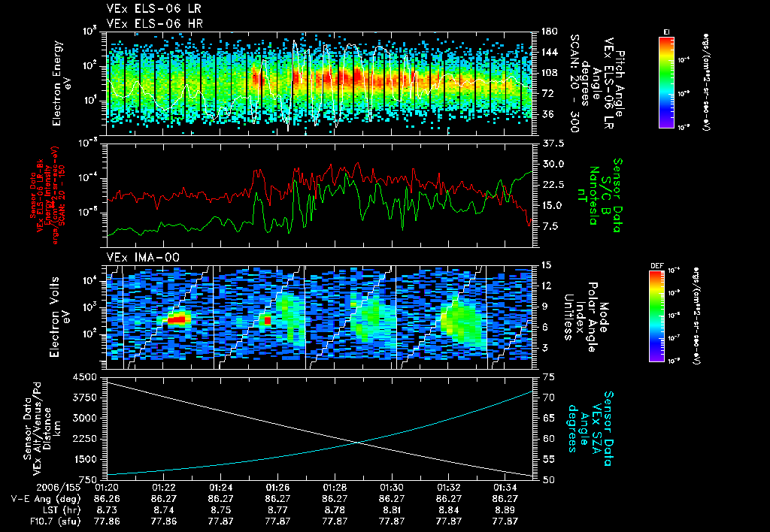This screenshot has height=532, width=770.
Task: Select the "Electron Volts eV" axis label
Action: click(x=59, y=316)
